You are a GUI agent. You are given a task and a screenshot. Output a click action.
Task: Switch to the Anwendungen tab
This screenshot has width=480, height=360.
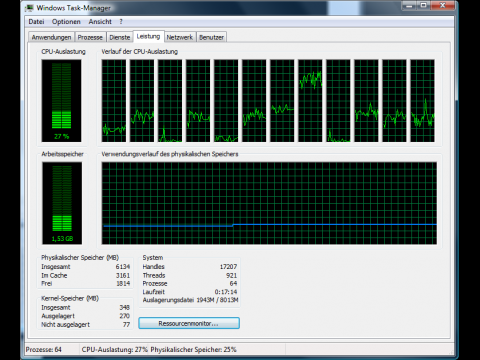pyautogui.click(x=51, y=37)
